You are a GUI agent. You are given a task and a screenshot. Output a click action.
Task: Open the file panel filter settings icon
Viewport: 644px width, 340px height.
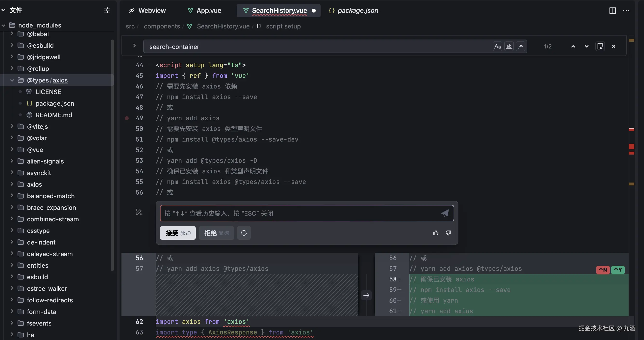[107, 10]
